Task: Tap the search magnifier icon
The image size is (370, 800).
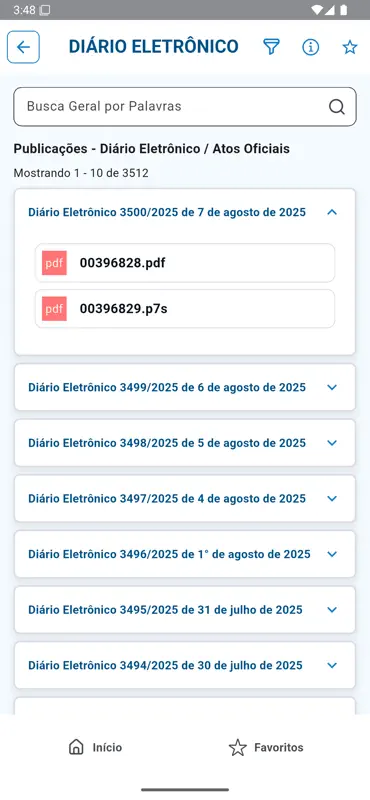Action: pos(336,107)
